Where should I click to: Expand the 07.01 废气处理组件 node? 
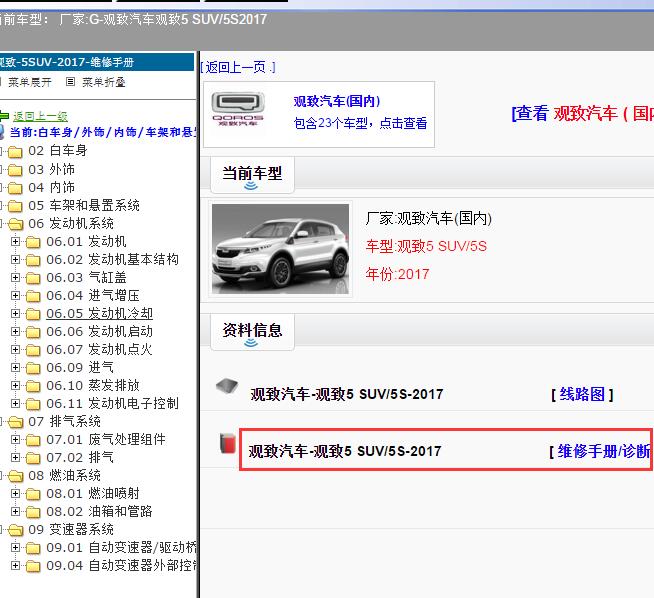[15, 439]
